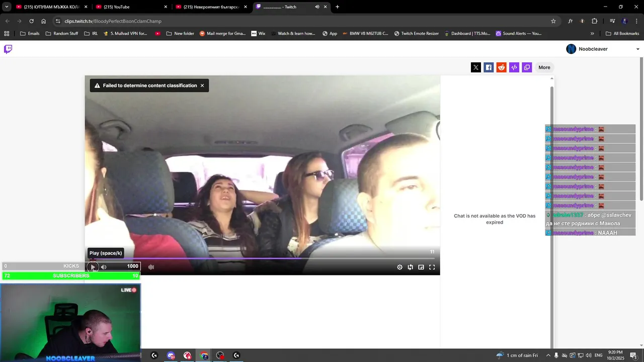The width and height of the screenshot is (644, 362).
Task: Open Dashboard TTS.Monster bookmark
Action: (467, 34)
